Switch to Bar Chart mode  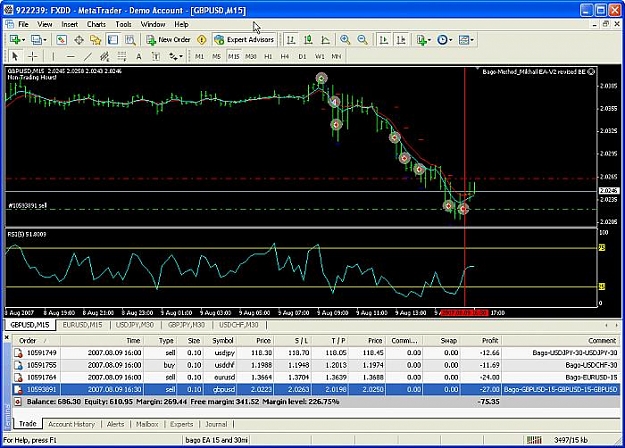point(291,40)
